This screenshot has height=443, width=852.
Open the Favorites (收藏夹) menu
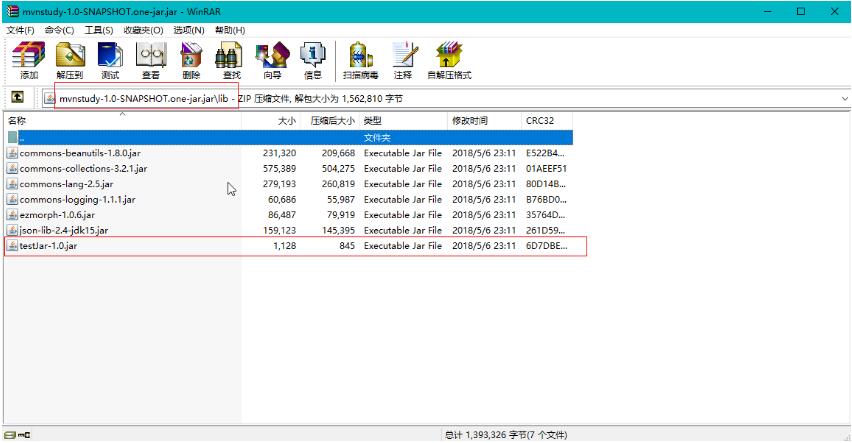click(143, 30)
